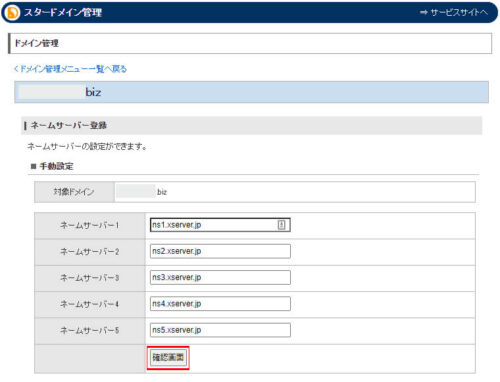Click the Star Domain orange logo icon
The width and height of the screenshot is (500, 382).
click(x=13, y=13)
